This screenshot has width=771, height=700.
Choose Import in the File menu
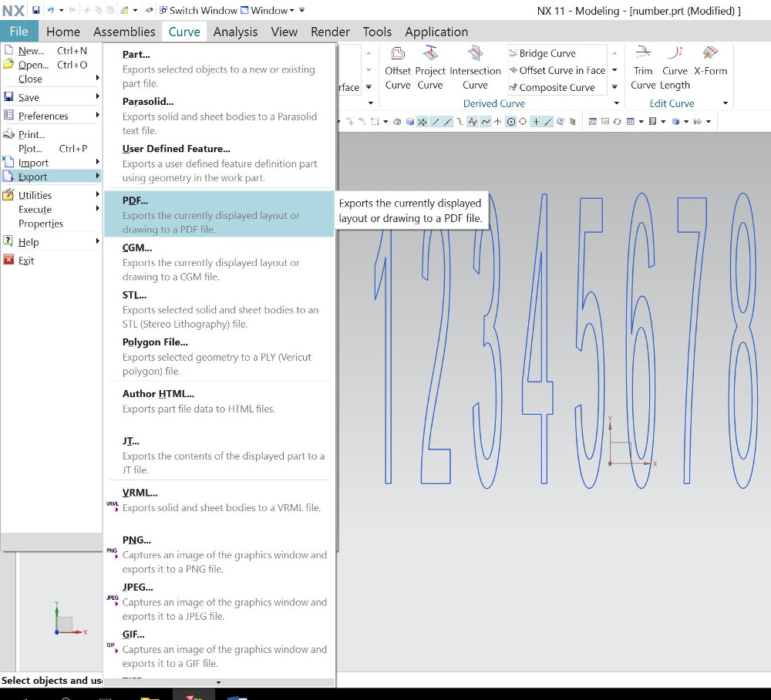click(x=51, y=163)
